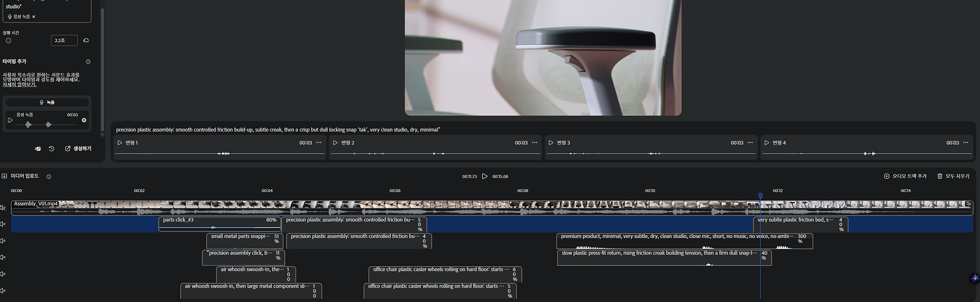Screen dimensions: 980x302
Task: Select the "precision assembly click clip
Action: (x=243, y=258)
